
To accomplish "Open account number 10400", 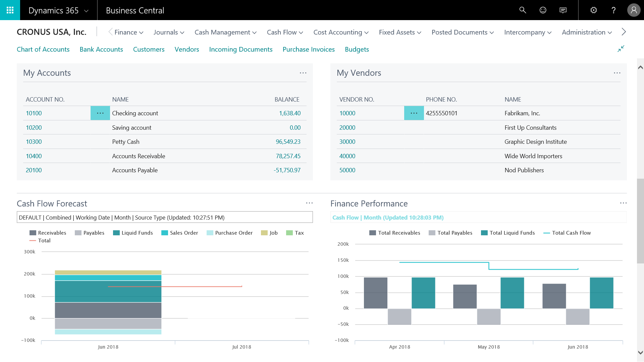I will (x=34, y=156).
